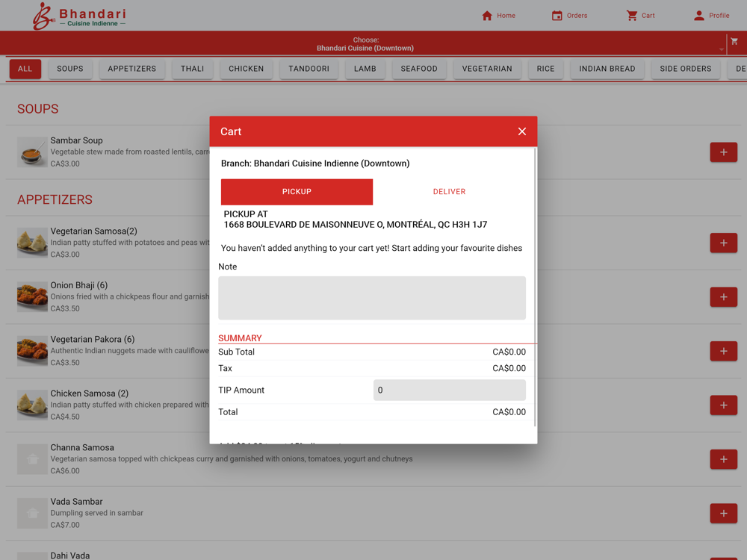Click the Total CA$0.00 value

tap(509, 412)
